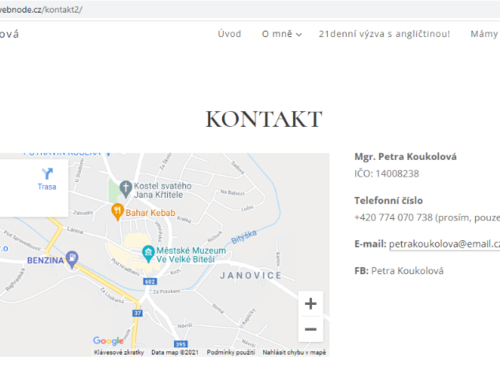Click the IČO: 14008238 text
The width and height of the screenshot is (500, 375).
click(x=387, y=174)
